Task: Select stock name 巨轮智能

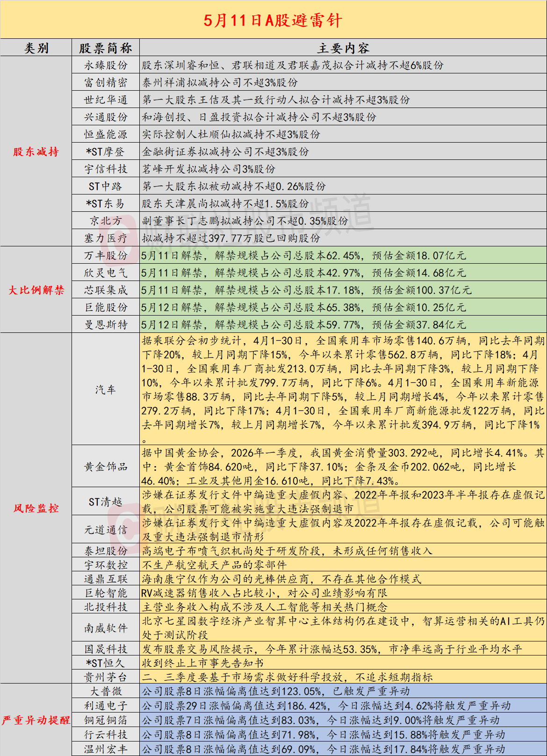Action: coord(106,593)
